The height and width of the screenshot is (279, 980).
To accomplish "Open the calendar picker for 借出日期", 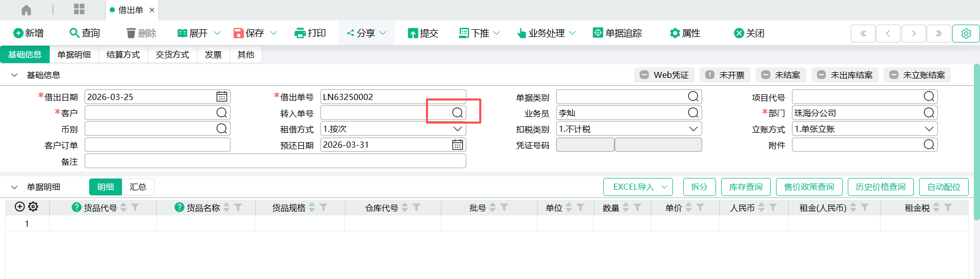I will (x=221, y=97).
